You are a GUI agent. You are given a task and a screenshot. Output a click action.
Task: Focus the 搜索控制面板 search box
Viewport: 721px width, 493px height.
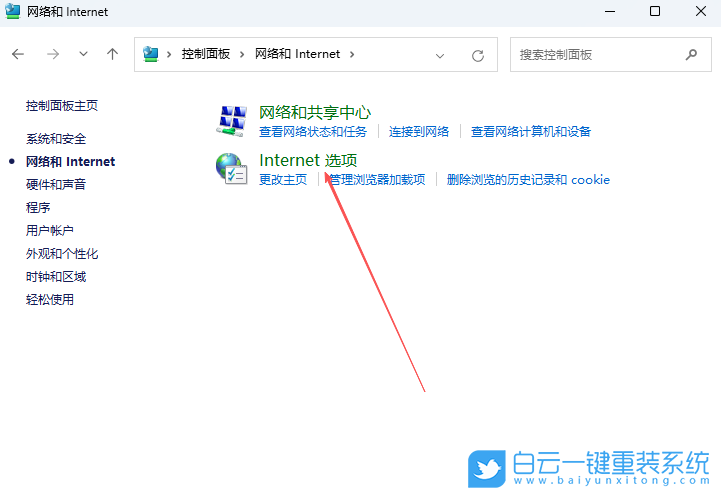(x=611, y=55)
